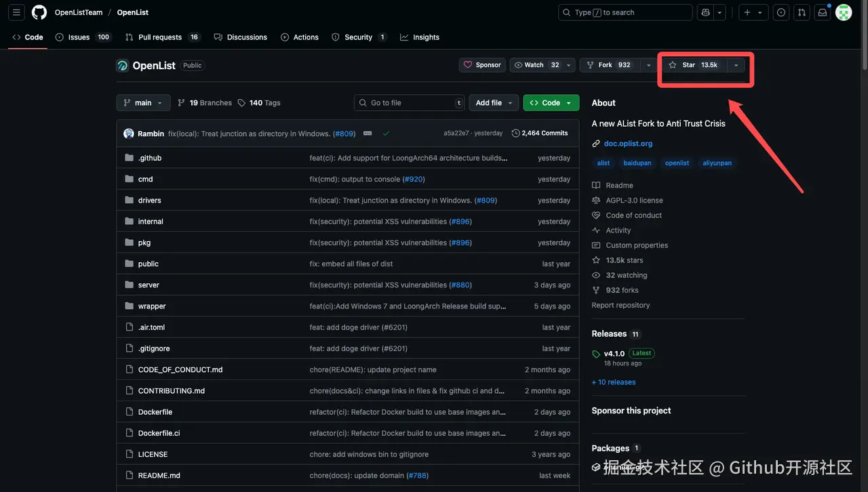The height and width of the screenshot is (492, 868).
Task: Click the pulse icon beside Activity
Action: [596, 230]
